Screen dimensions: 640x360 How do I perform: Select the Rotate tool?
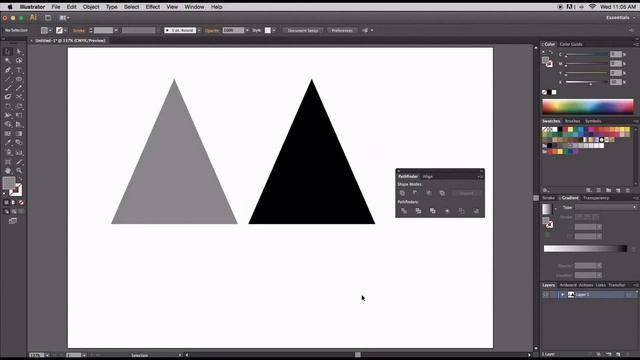8,106
